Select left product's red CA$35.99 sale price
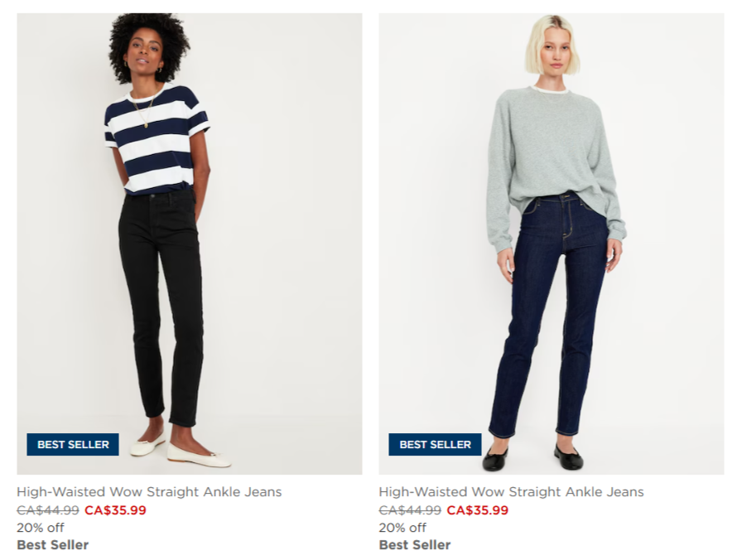This screenshot has width=742, height=560. [115, 510]
